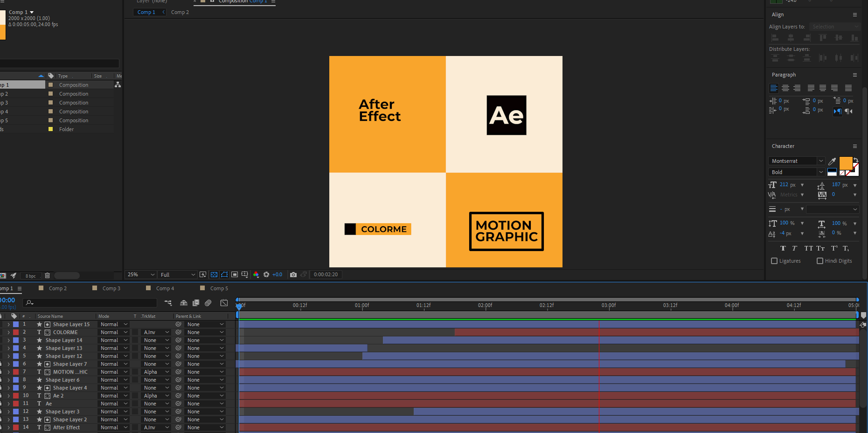
Task: Click the red label color of COLORME layer
Action: [16, 332]
